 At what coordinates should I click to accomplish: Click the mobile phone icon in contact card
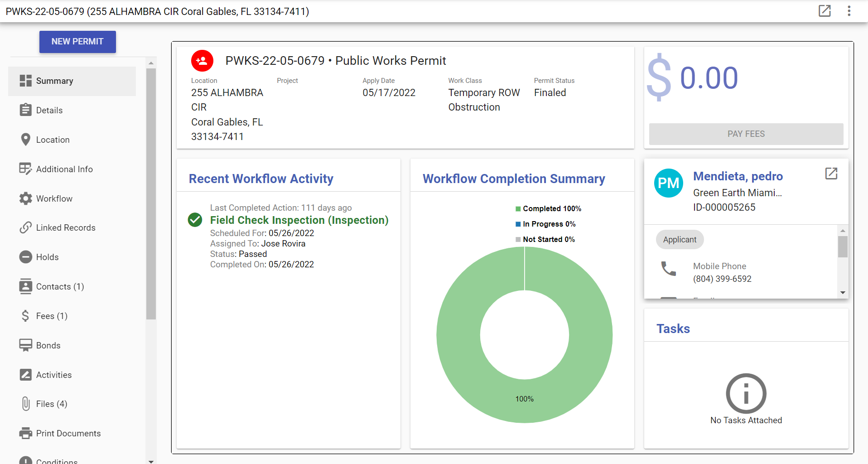point(668,269)
